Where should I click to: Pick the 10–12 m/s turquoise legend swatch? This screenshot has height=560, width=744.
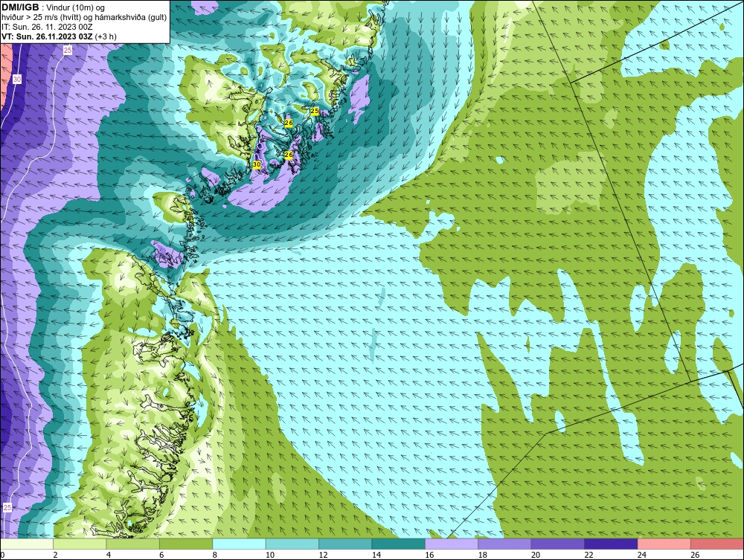(x=292, y=544)
